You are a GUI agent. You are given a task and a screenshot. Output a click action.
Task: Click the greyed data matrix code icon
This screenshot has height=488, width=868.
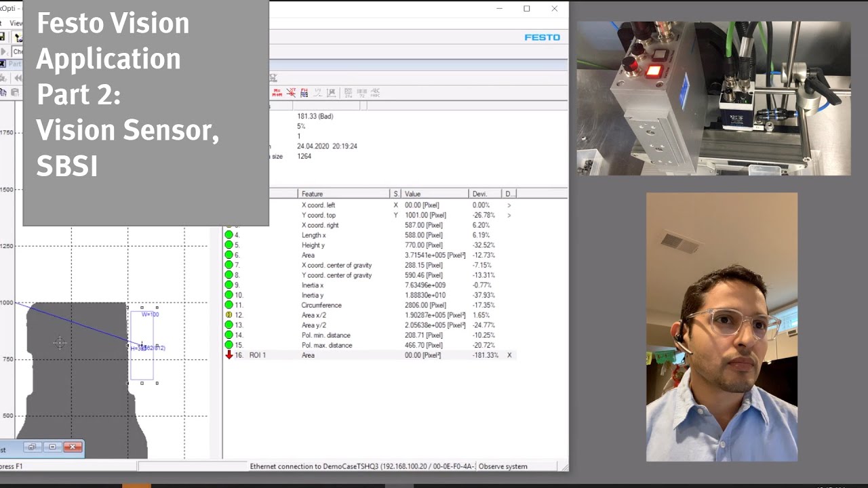pos(348,93)
